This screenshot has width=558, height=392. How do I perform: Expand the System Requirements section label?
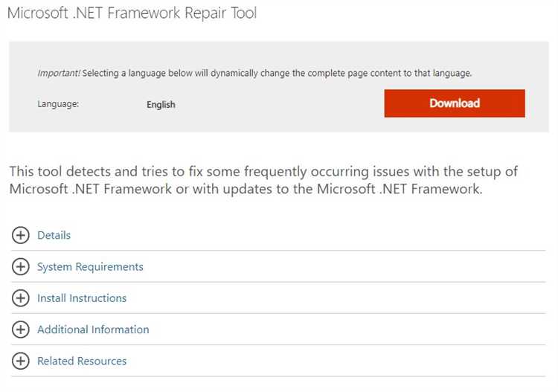click(90, 267)
